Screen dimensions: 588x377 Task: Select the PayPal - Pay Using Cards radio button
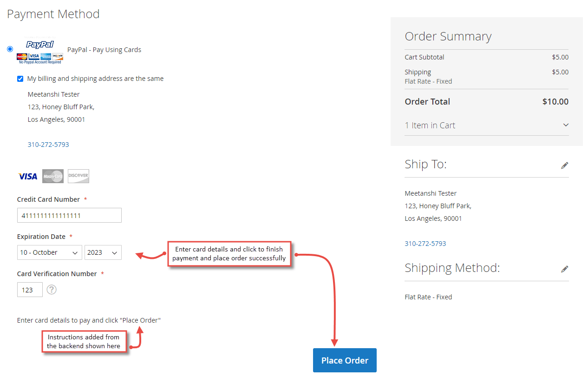coord(10,49)
